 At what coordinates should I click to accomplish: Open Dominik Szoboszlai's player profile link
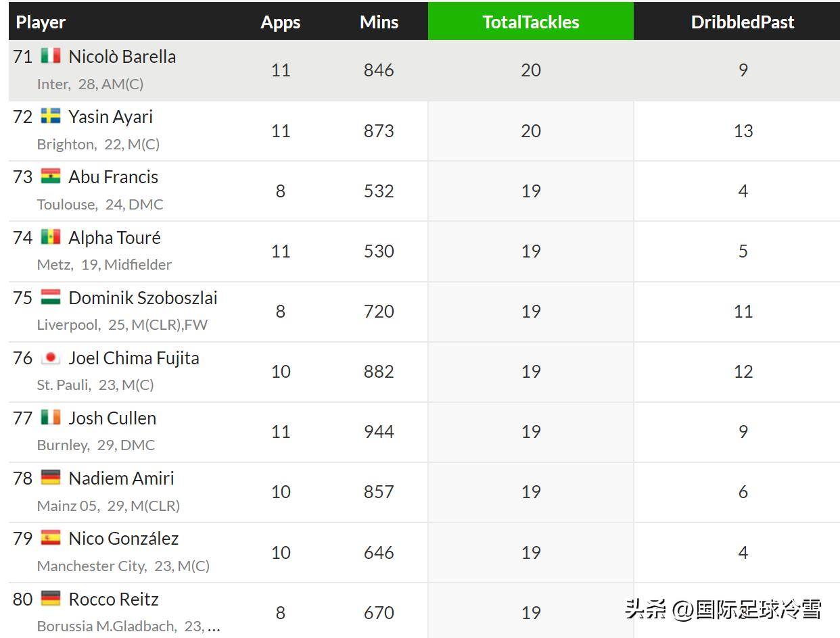click(143, 298)
